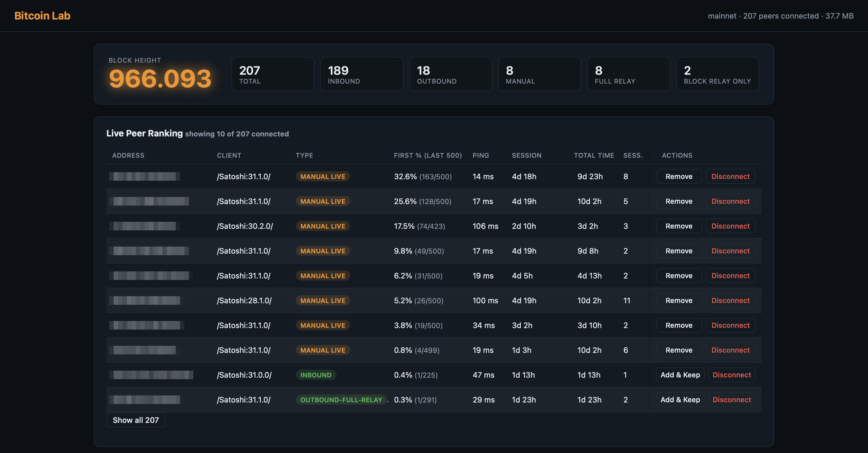Click the 2 BLOCK RELAY ONLY card
This screenshot has height=453, width=868.
click(x=718, y=74)
